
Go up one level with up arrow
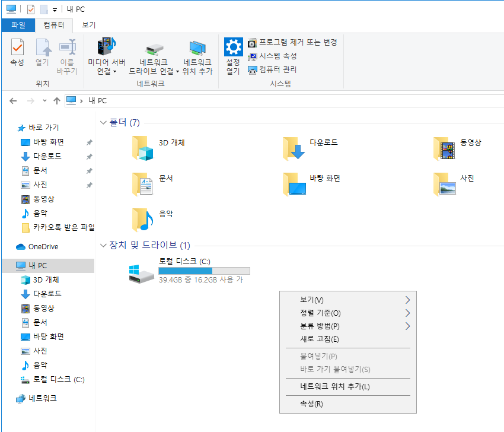coord(57,101)
